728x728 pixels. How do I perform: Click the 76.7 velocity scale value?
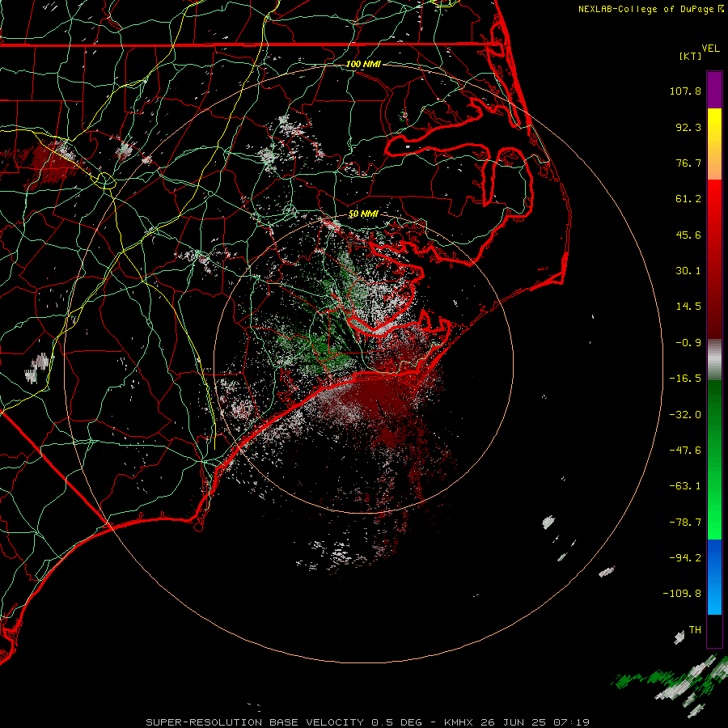pyautogui.click(x=688, y=163)
